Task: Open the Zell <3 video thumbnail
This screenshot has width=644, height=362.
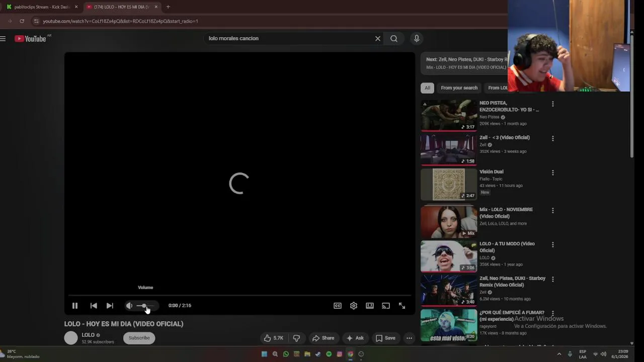Action: [449, 149]
